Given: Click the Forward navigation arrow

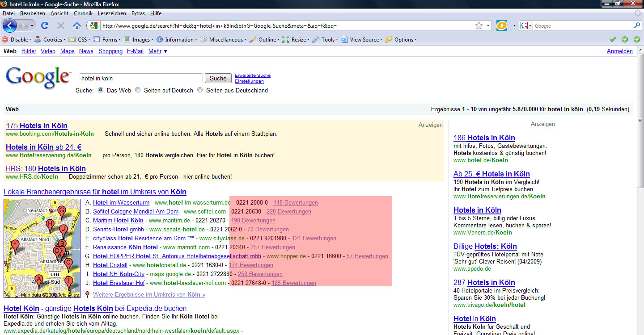Looking at the screenshot, I should (24, 25).
